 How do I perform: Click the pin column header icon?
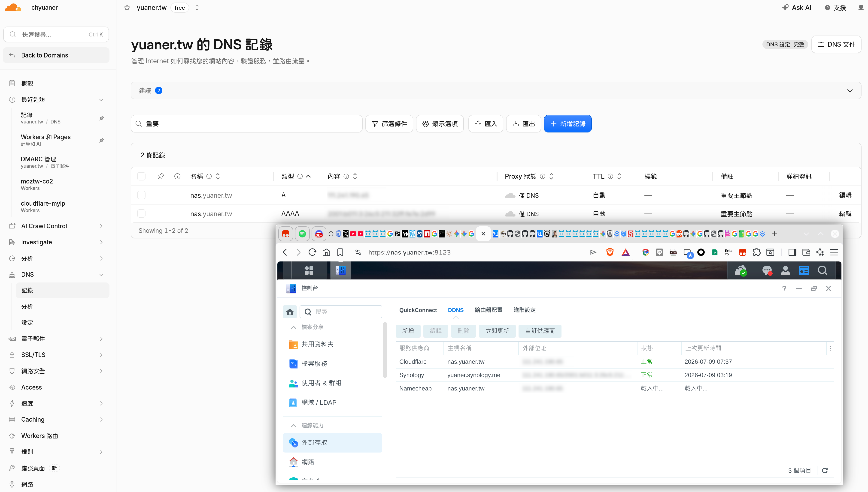point(161,176)
